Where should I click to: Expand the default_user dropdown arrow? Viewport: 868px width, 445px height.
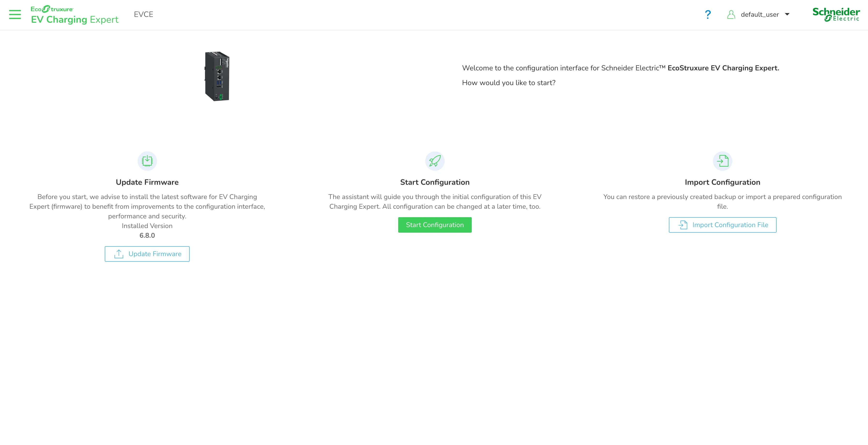click(x=787, y=15)
